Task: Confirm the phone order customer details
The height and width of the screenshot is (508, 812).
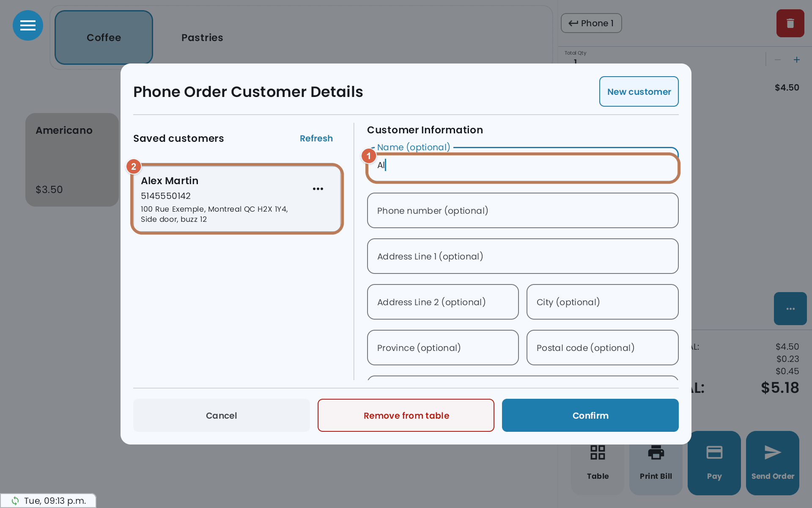Action: [x=590, y=415]
